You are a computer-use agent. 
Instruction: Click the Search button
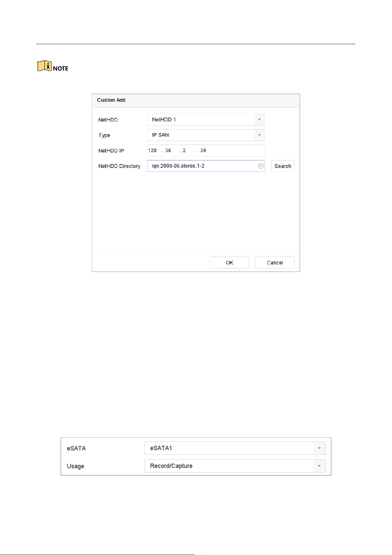(x=283, y=166)
